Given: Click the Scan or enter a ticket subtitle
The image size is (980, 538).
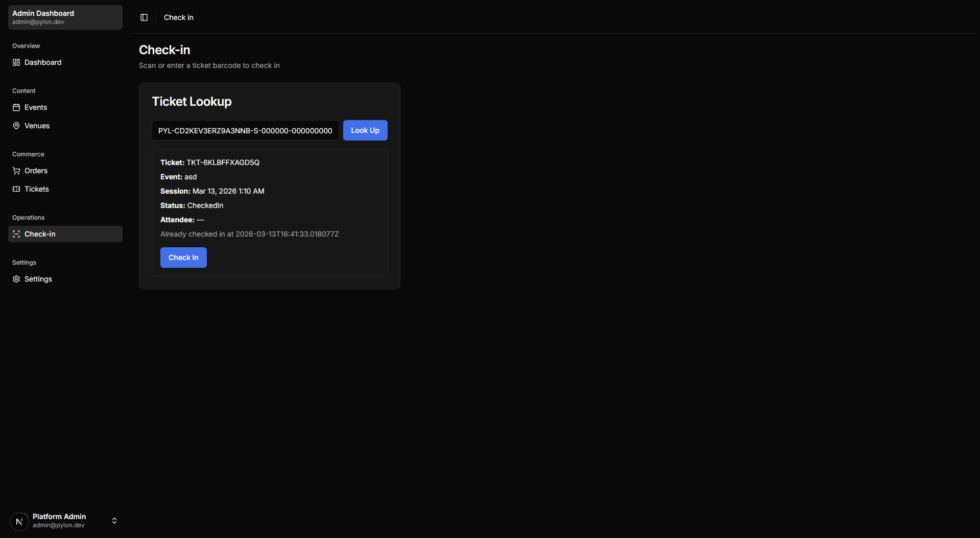Looking at the screenshot, I should [209, 65].
